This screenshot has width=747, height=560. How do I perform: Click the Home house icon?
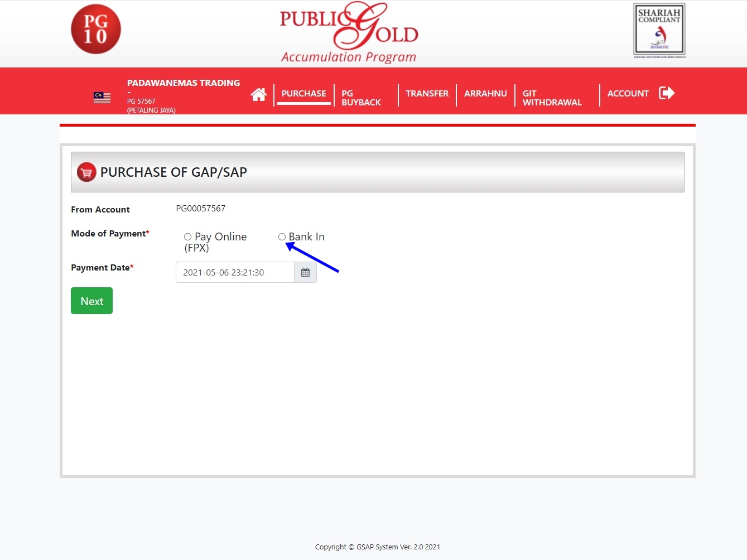(258, 95)
